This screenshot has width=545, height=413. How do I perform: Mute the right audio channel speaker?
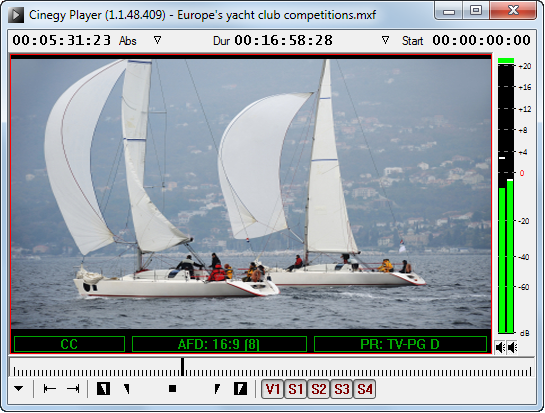(x=512, y=347)
